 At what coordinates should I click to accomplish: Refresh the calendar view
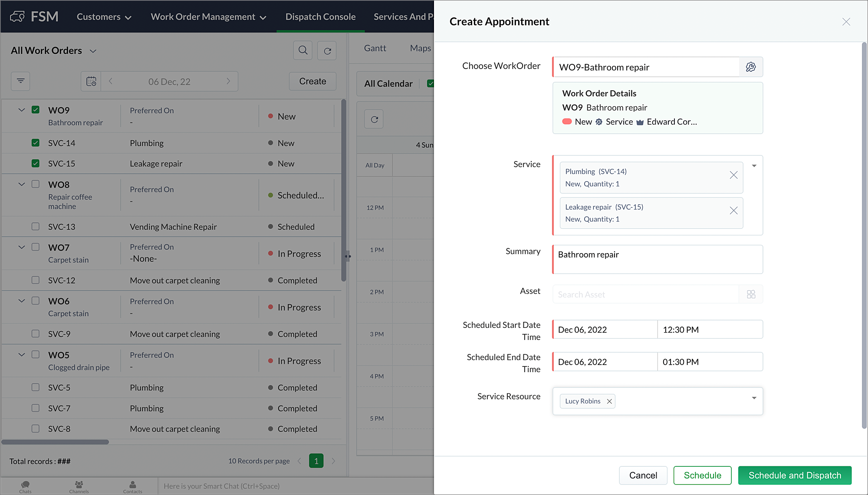click(x=374, y=119)
